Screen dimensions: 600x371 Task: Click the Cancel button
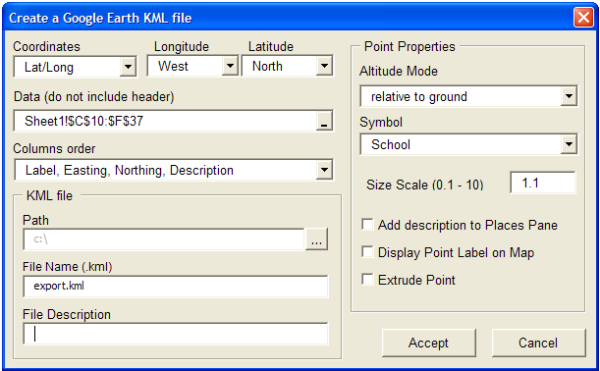[538, 343]
